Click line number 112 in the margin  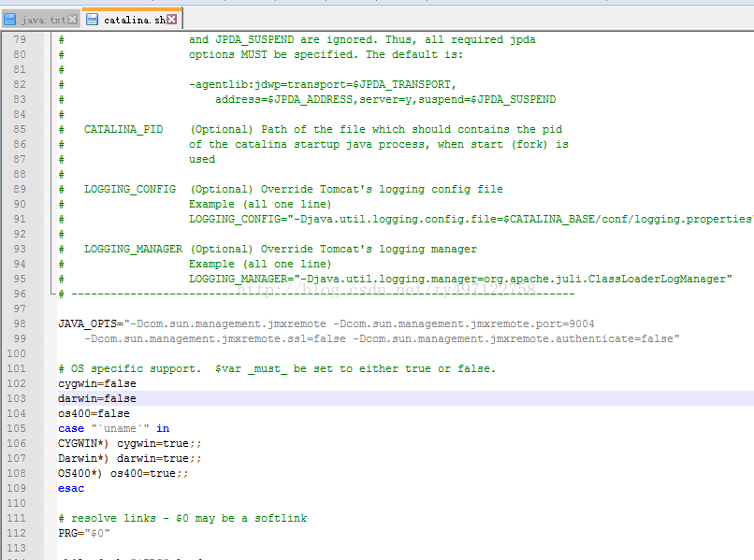[x=16, y=533]
